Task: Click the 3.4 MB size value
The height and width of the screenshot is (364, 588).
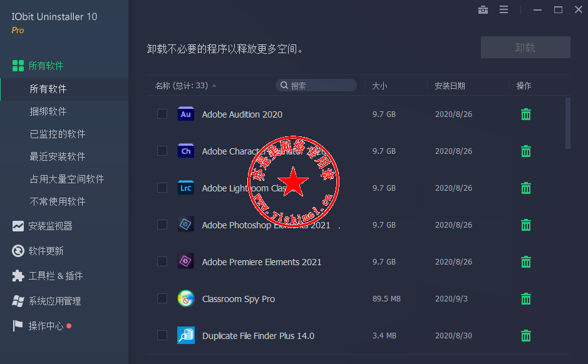Action: coord(384,335)
